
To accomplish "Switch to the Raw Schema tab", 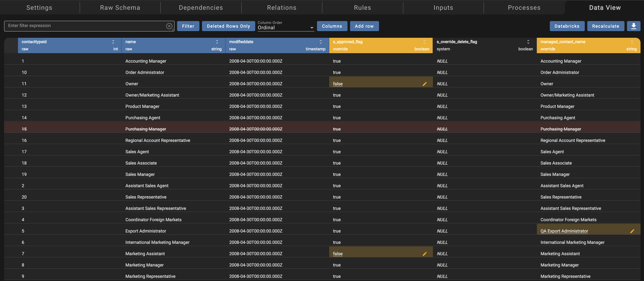I will [120, 8].
